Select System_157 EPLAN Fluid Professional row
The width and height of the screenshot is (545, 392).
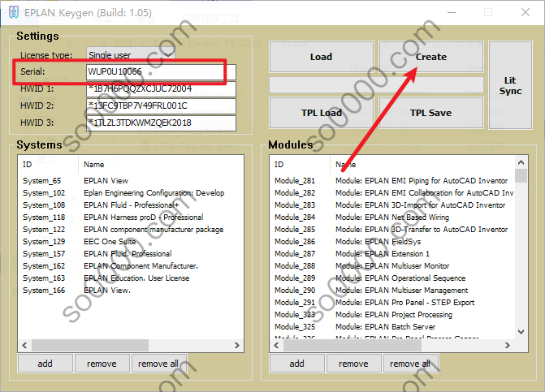tap(131, 253)
